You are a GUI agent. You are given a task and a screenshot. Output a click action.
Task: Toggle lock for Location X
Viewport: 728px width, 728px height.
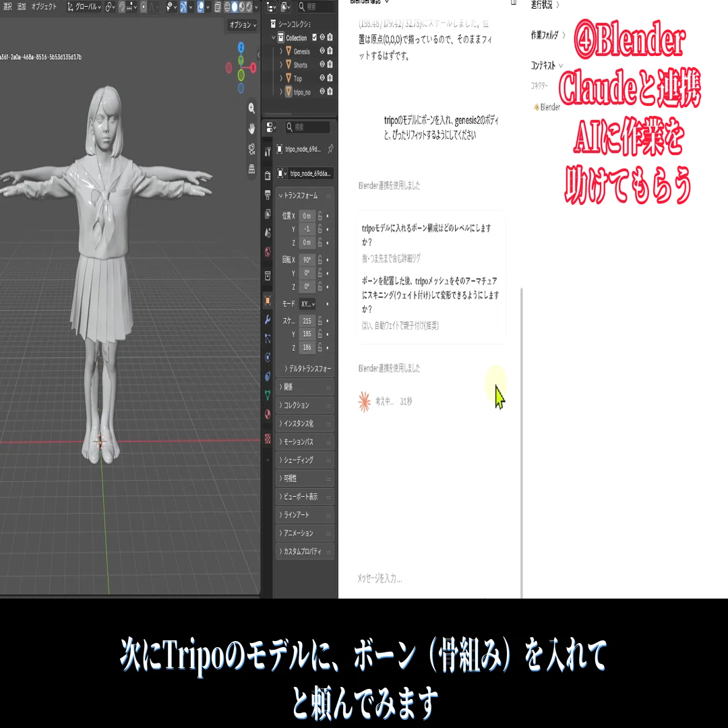320,216
